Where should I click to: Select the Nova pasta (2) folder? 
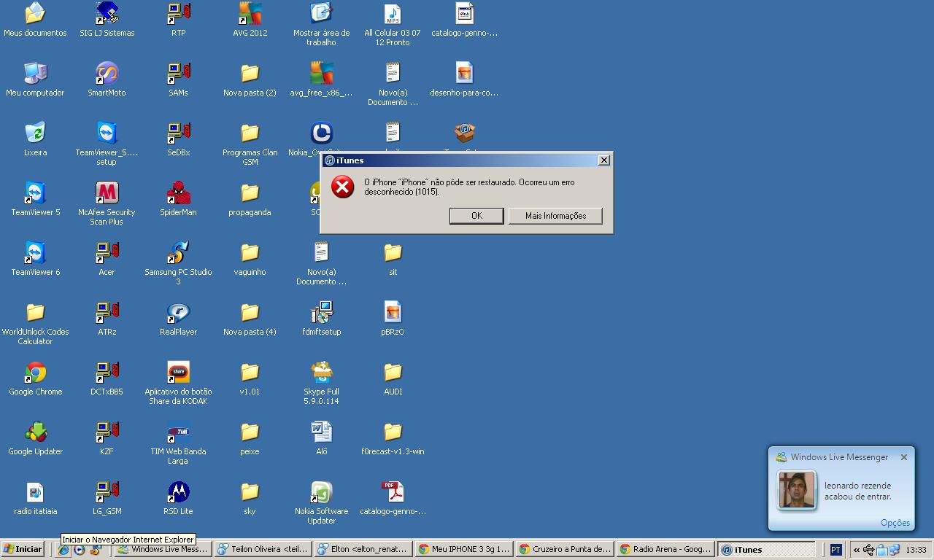click(x=250, y=73)
